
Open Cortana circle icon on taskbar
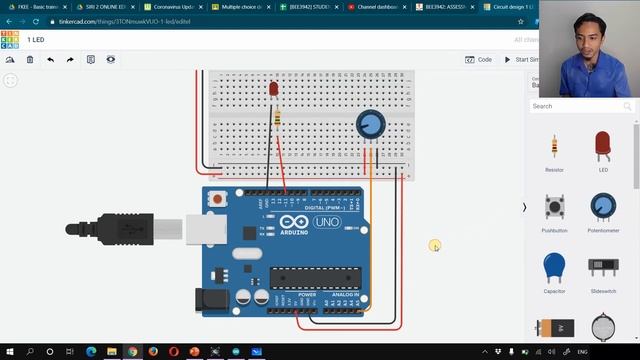pos(50,352)
